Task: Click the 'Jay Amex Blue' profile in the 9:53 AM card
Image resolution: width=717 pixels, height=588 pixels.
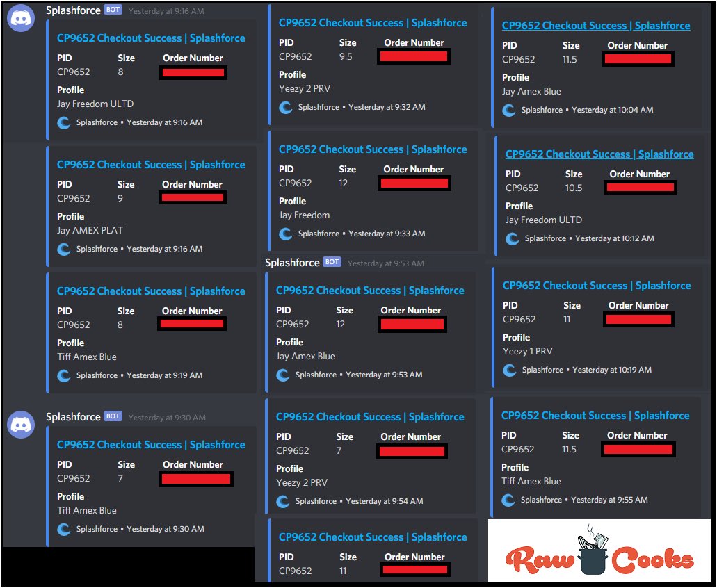Action: pos(305,357)
